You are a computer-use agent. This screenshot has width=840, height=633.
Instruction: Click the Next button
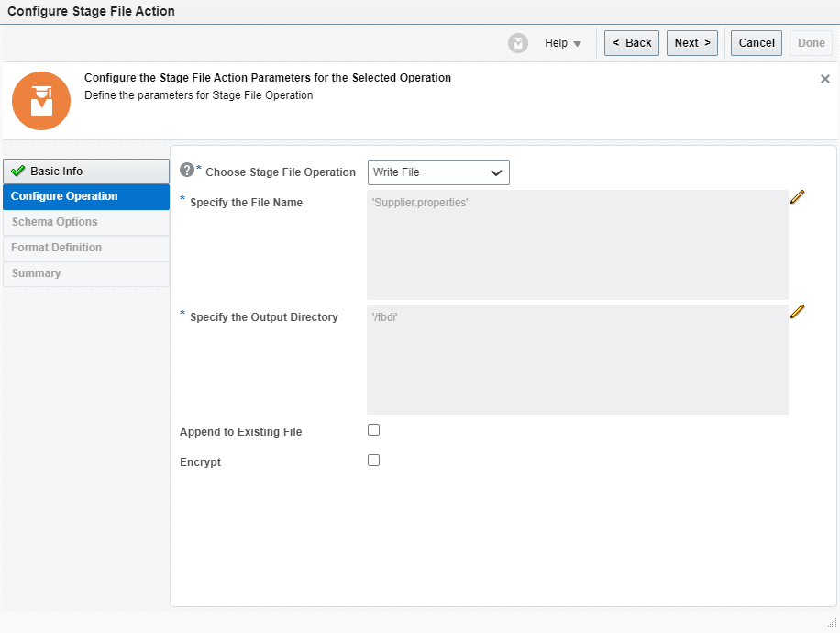point(691,42)
